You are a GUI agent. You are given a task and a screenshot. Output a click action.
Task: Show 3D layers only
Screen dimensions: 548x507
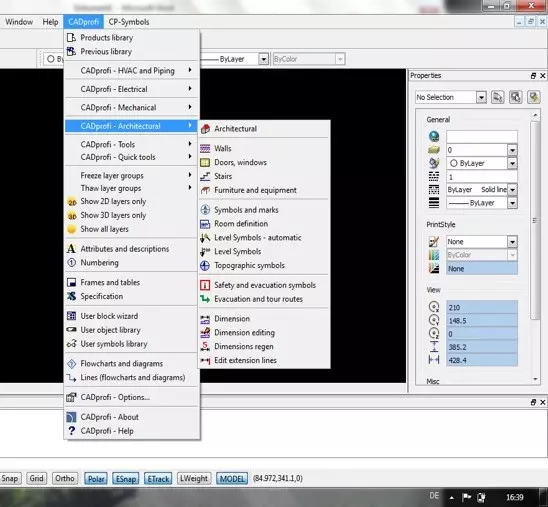(132, 215)
